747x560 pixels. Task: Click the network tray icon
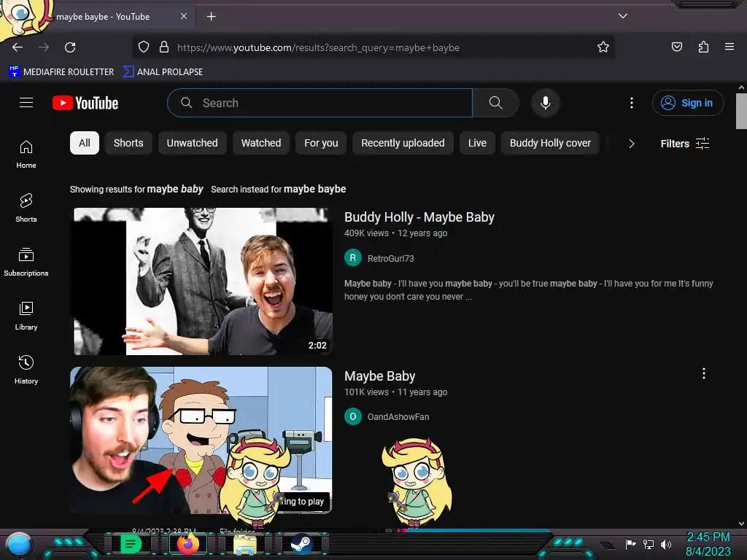click(x=649, y=544)
